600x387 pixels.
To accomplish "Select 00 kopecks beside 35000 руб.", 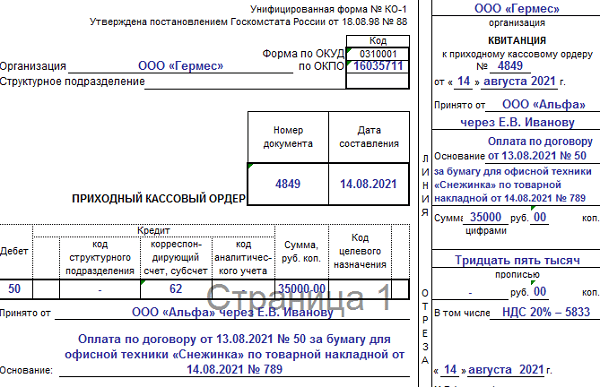I will pyautogui.click(x=540, y=217).
